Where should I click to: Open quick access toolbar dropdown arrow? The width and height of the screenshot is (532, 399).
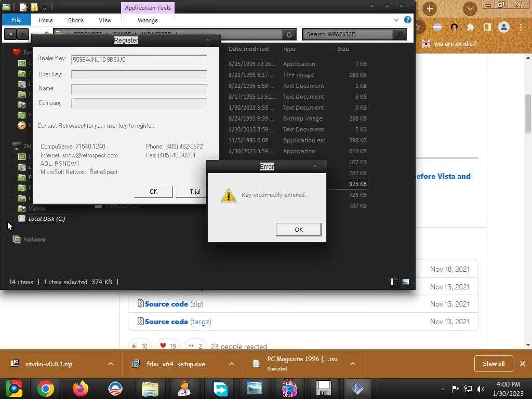coord(45,7)
